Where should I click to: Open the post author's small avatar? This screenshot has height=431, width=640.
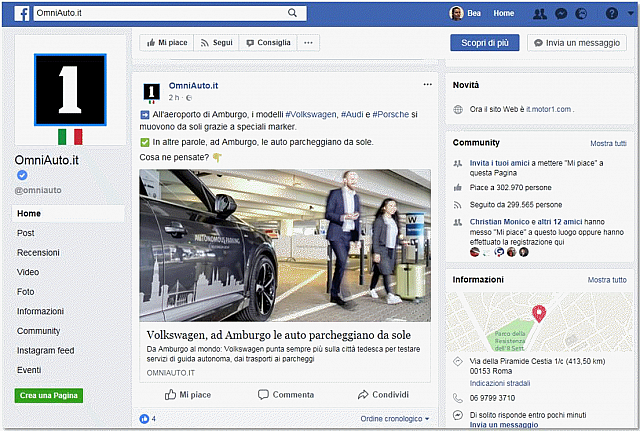point(152,92)
